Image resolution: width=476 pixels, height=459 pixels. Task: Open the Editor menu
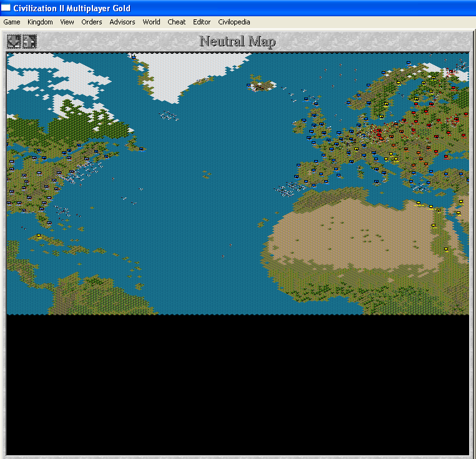pyautogui.click(x=202, y=22)
